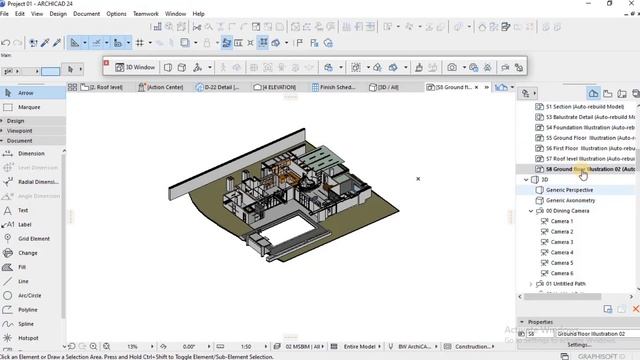
Task: Switch to the D-22 Detail tab
Action: [x=218, y=87]
